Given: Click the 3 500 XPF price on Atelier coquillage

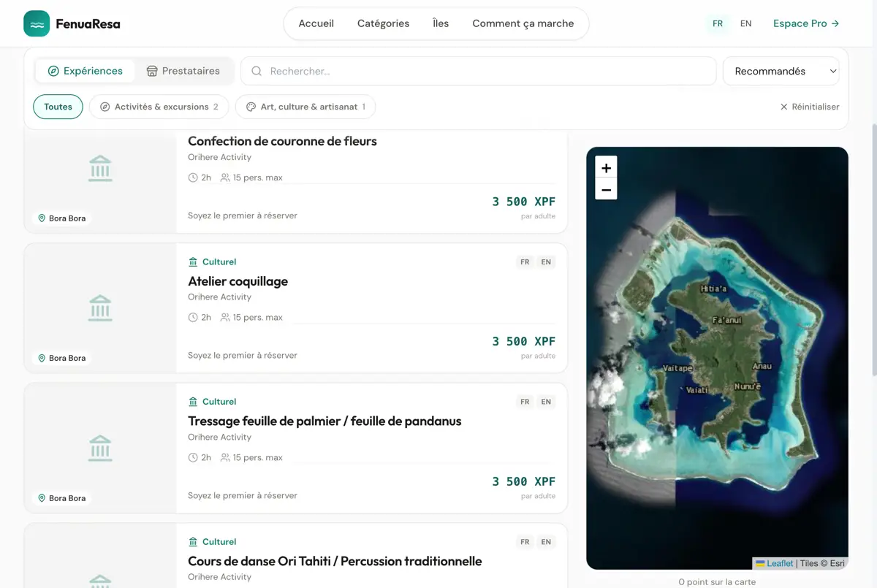Looking at the screenshot, I should click(524, 342).
